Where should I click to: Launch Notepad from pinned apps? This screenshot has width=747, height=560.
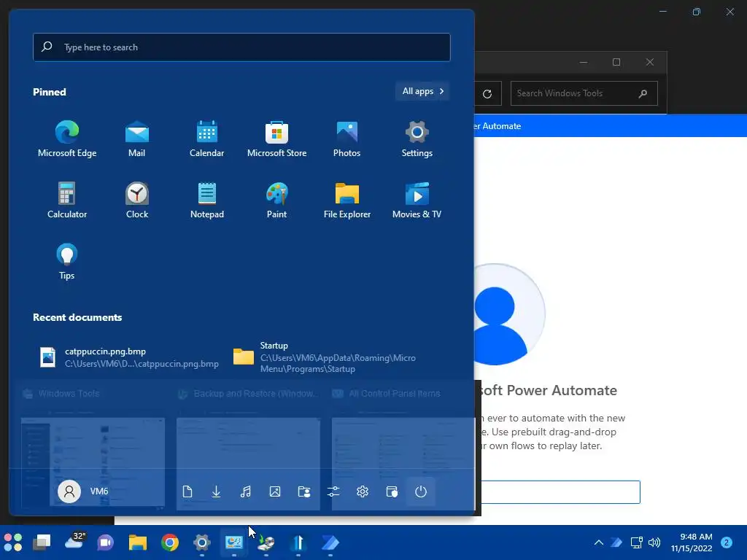206,201
